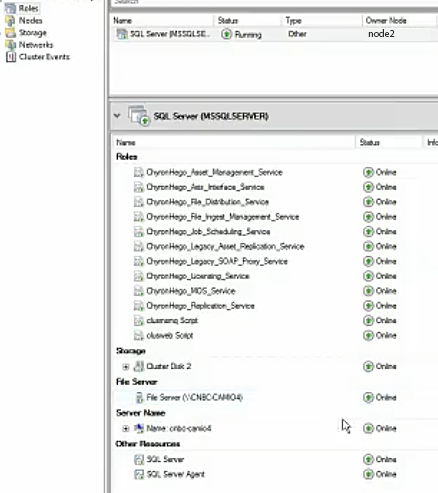Image resolution: width=438 pixels, height=493 pixels.
Task: Sort roles list by Type column
Action: [322, 21]
